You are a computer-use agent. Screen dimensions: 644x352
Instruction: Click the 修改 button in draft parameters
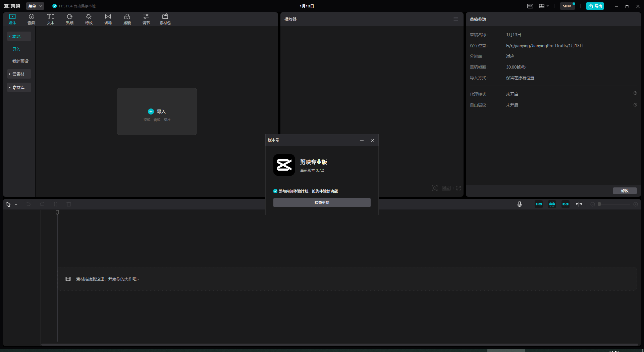pos(625,191)
